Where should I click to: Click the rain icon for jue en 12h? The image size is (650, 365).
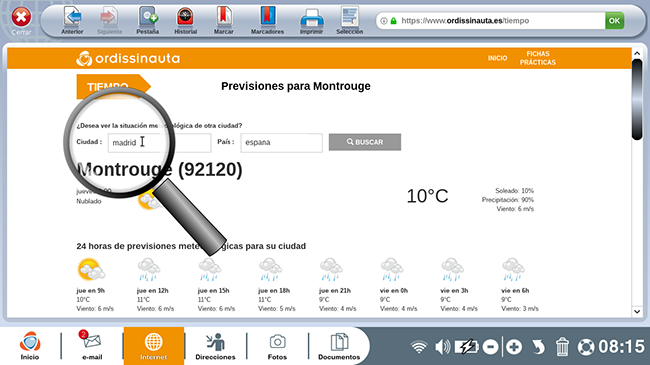pyautogui.click(x=149, y=270)
